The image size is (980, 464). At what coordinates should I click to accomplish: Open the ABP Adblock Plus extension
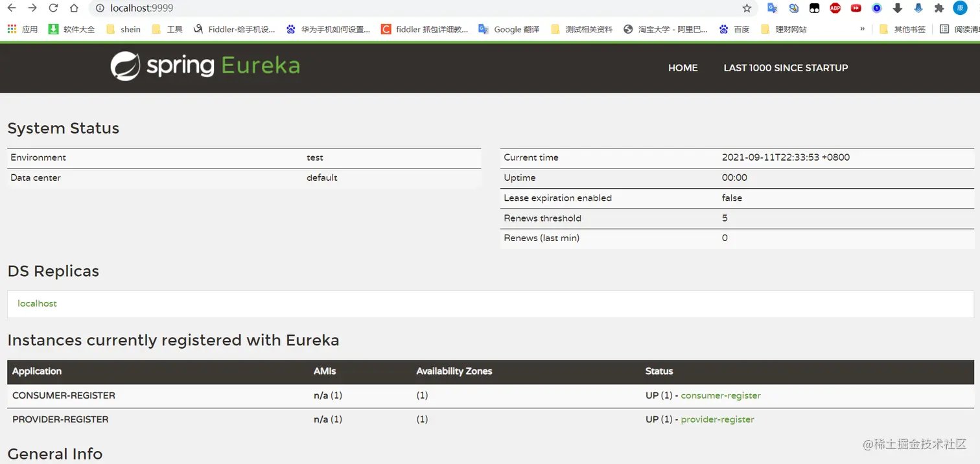click(835, 8)
